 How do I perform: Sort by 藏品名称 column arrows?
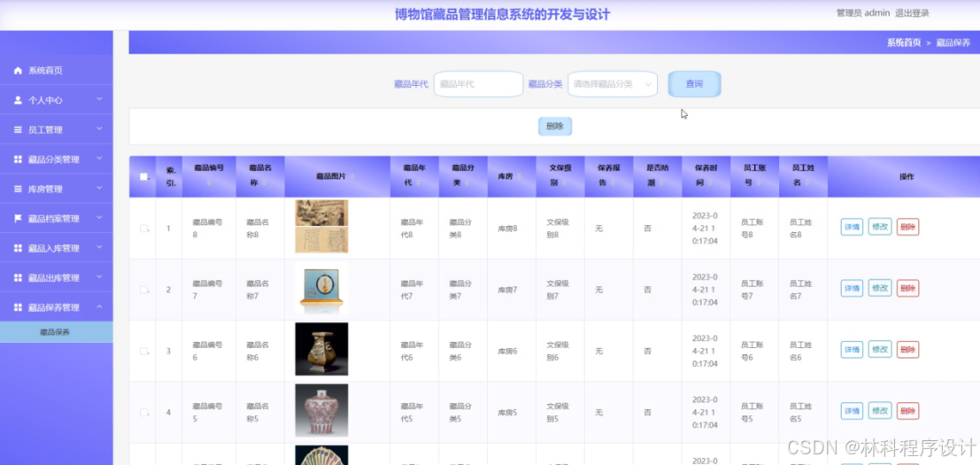click(x=265, y=182)
